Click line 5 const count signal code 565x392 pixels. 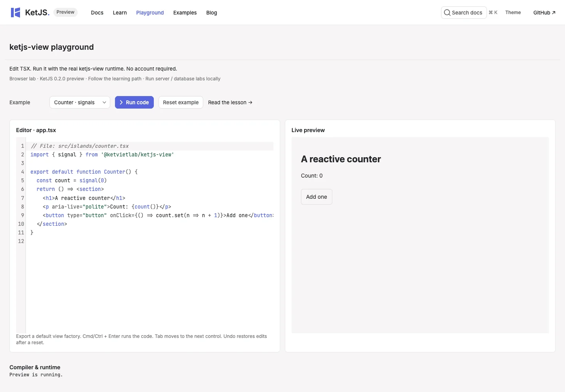pyautogui.click(x=72, y=180)
